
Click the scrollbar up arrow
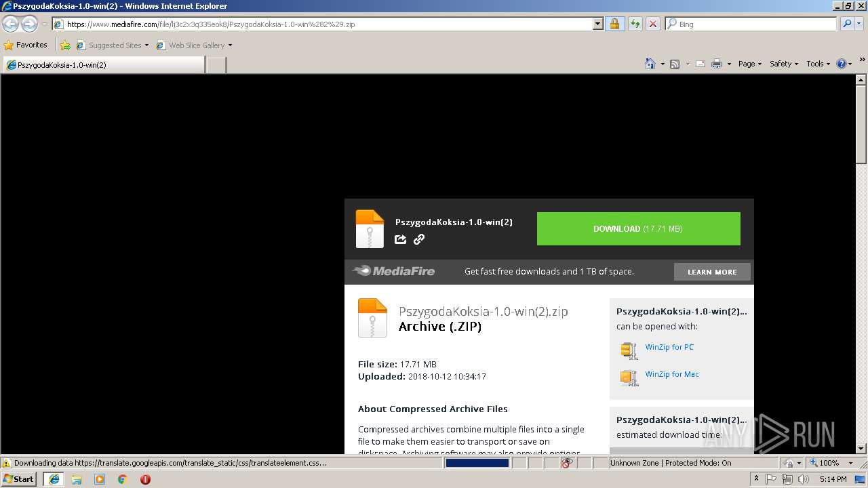pos(861,79)
